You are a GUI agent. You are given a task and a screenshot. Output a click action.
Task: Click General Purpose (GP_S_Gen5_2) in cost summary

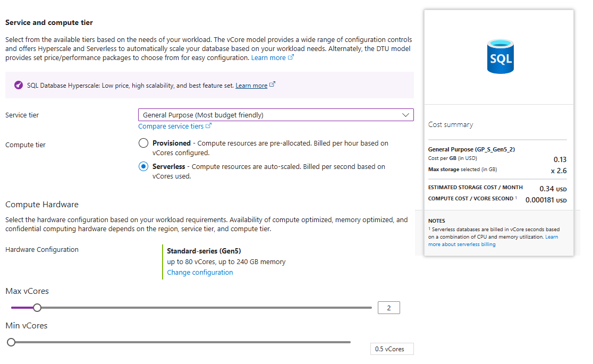(471, 149)
